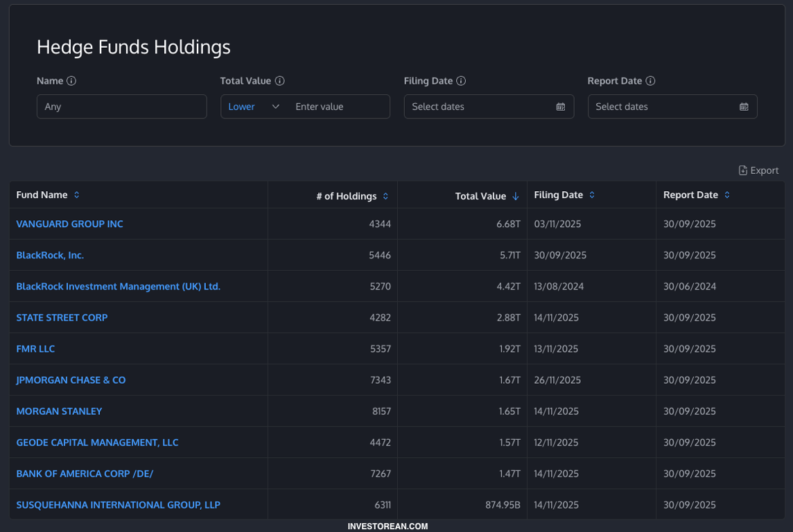Open GEODE CAPITAL MANAGEMENT, LLC link

click(x=97, y=443)
